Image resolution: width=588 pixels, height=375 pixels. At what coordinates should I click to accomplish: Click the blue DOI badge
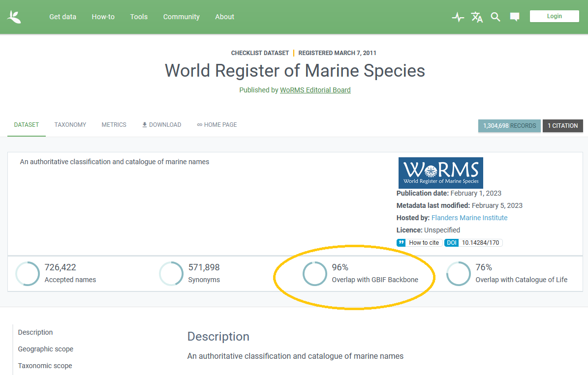click(452, 243)
